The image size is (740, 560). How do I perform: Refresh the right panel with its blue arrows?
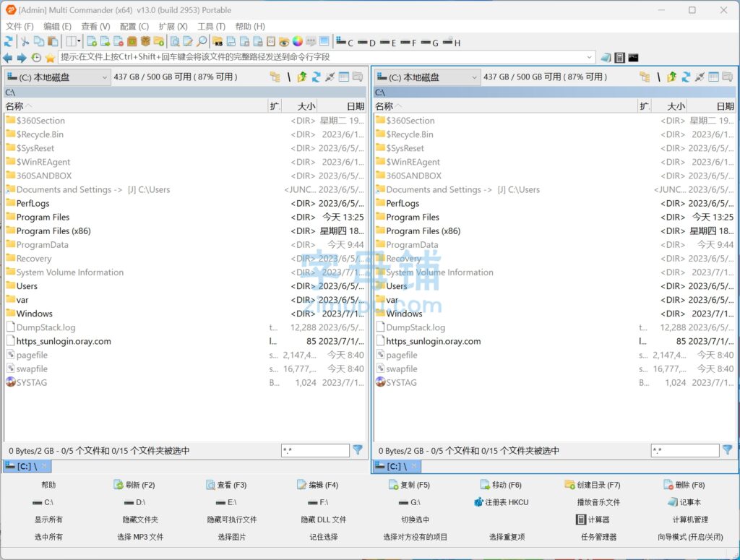[x=686, y=77]
